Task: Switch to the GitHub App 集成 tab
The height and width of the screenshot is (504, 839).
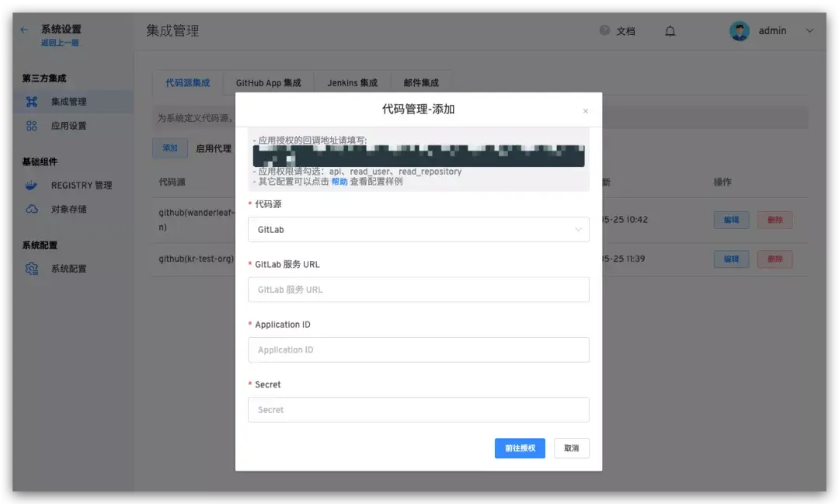Action: coord(268,82)
